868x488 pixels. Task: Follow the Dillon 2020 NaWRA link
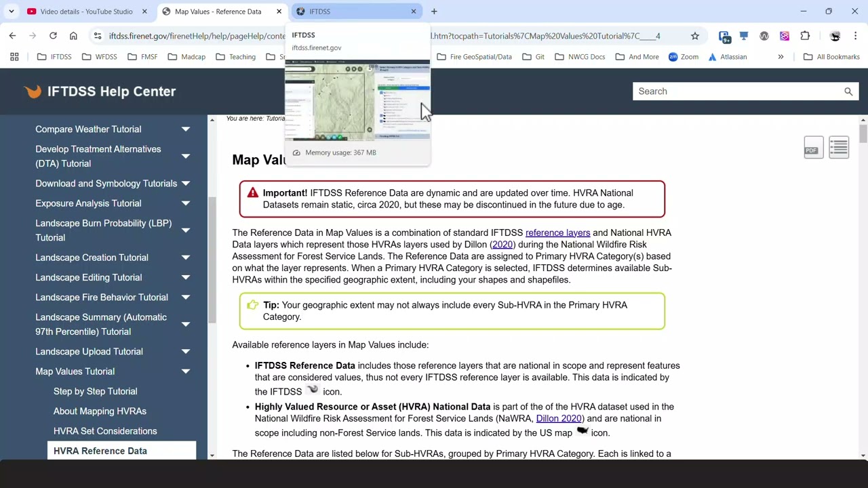tap(559, 419)
